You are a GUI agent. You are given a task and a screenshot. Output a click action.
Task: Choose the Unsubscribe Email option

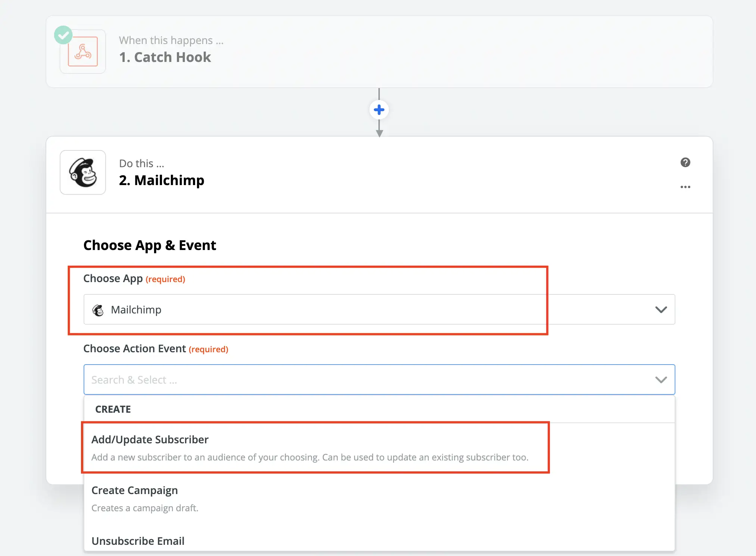[x=138, y=541]
